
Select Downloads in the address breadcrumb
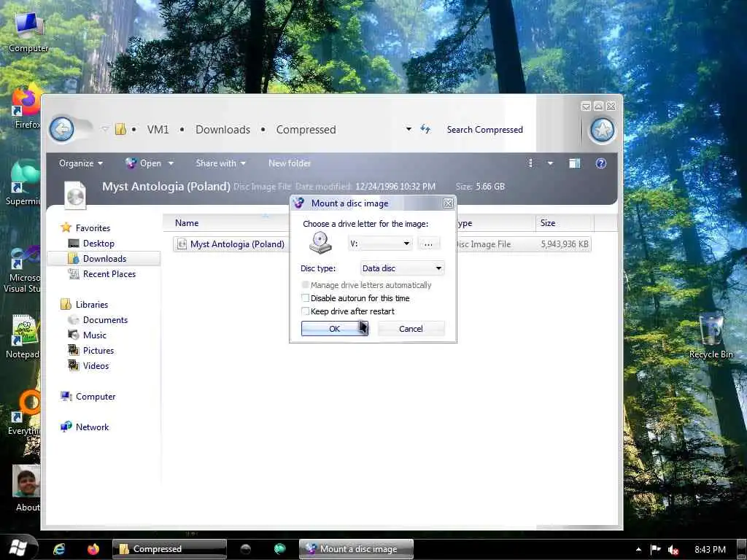(222, 130)
